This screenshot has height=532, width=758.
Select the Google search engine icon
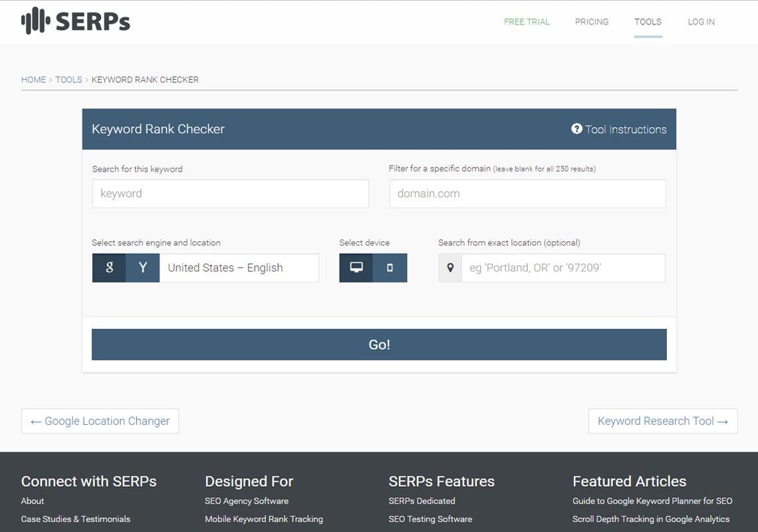(x=109, y=268)
